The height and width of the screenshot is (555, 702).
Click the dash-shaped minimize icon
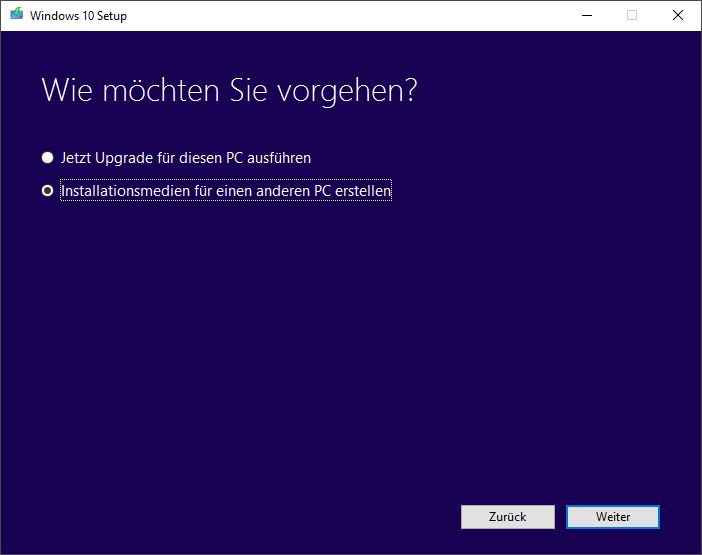click(587, 15)
